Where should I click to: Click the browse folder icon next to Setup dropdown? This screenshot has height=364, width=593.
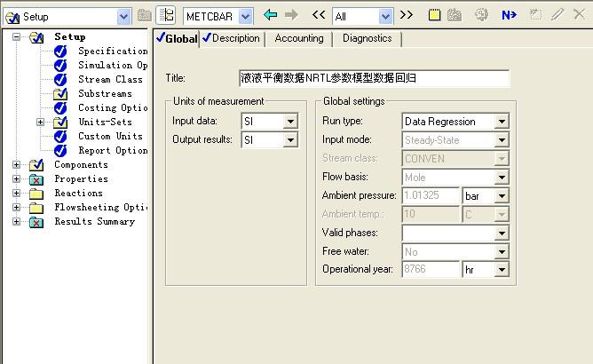(144, 15)
